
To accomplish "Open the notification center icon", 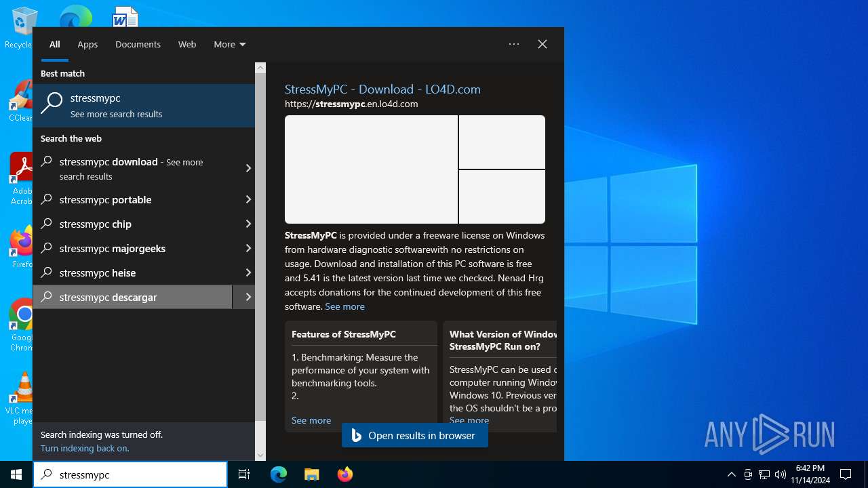I will [846, 474].
